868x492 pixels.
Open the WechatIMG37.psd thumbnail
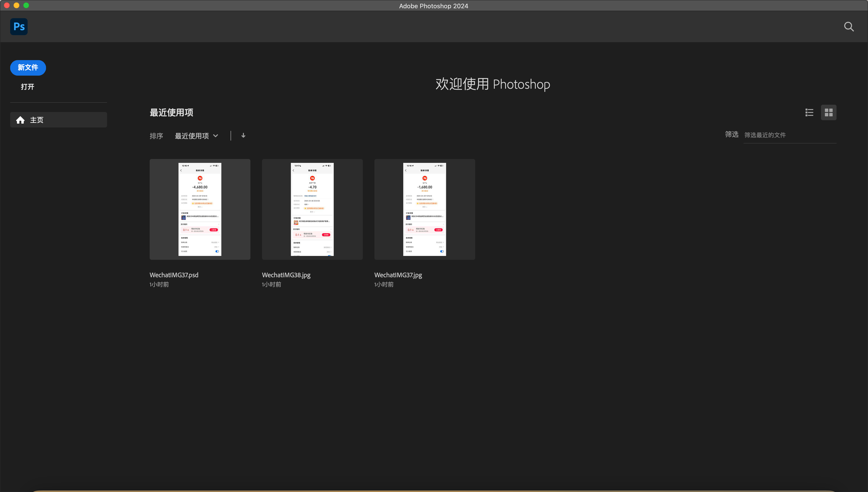pyautogui.click(x=200, y=209)
